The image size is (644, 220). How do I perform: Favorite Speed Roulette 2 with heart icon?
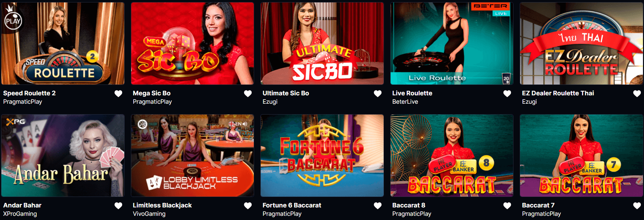pos(118,94)
